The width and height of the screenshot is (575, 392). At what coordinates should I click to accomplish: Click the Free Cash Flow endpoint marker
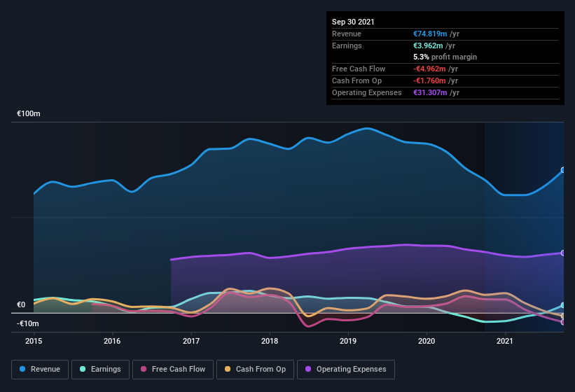click(x=563, y=323)
